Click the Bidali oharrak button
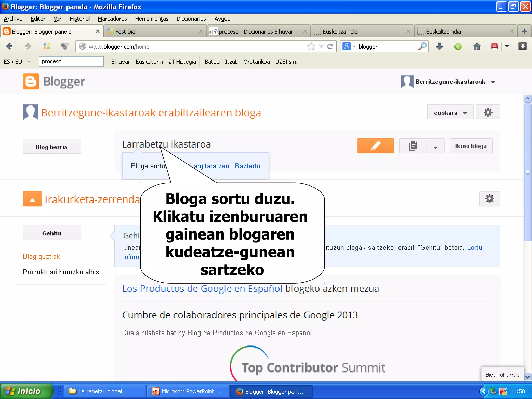The image size is (532, 399). (x=502, y=375)
